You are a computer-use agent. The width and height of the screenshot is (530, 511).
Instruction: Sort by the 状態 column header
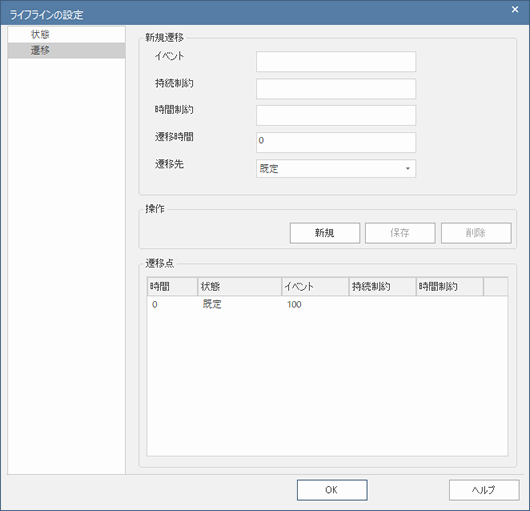coord(239,287)
